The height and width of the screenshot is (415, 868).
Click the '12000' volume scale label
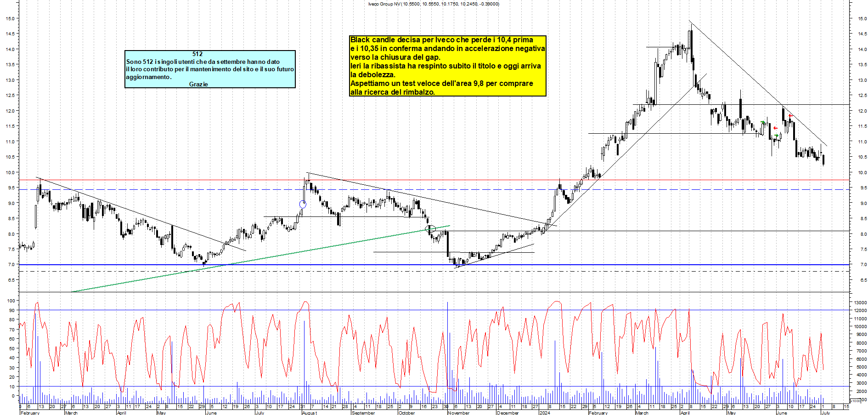tap(860, 311)
